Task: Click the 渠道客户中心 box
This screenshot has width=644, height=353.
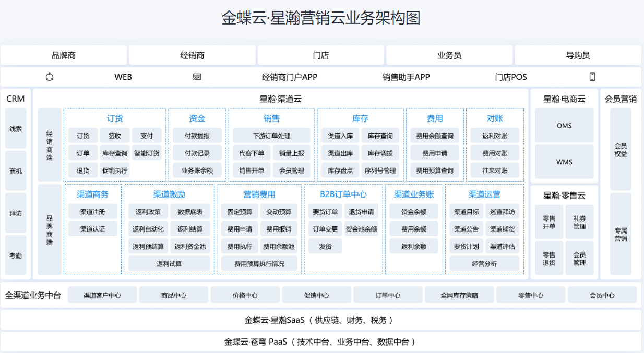Action: coord(102,295)
